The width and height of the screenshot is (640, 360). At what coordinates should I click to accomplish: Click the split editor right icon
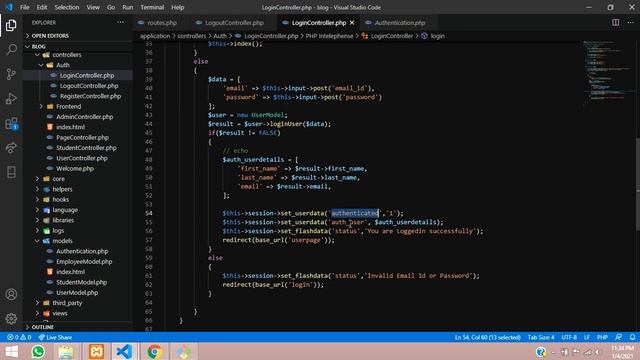click(x=616, y=22)
